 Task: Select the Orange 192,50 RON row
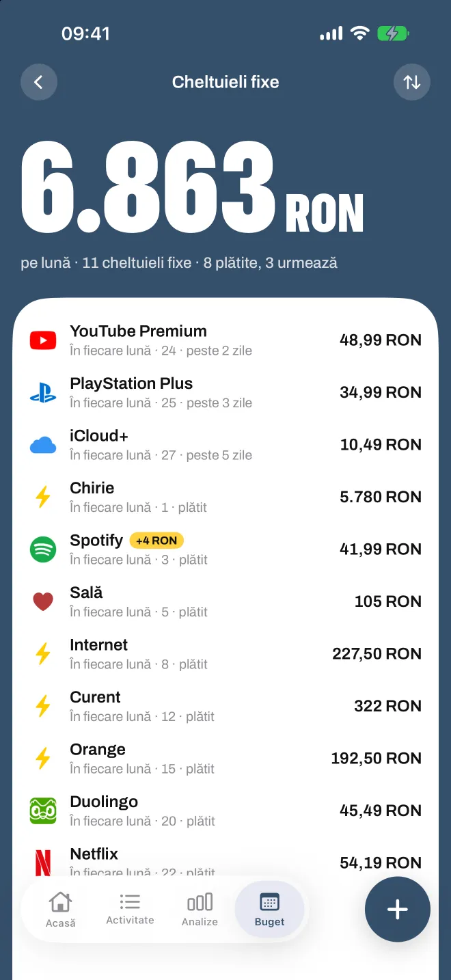click(225, 759)
